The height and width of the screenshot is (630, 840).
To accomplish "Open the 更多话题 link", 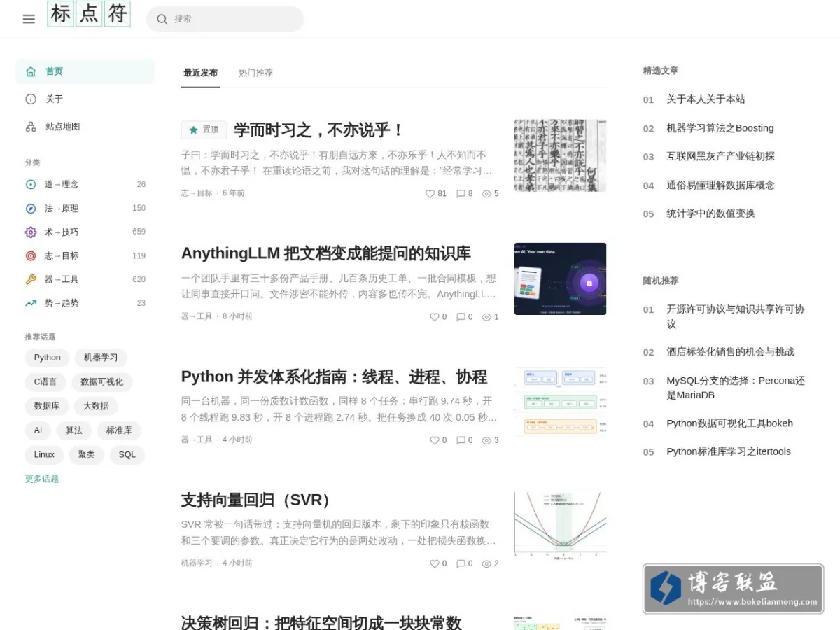I will (x=42, y=479).
